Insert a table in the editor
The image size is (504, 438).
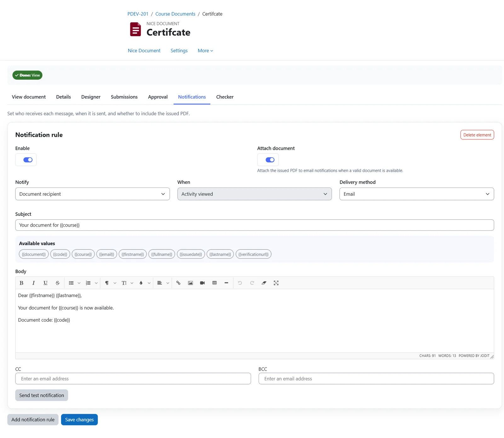(215, 283)
